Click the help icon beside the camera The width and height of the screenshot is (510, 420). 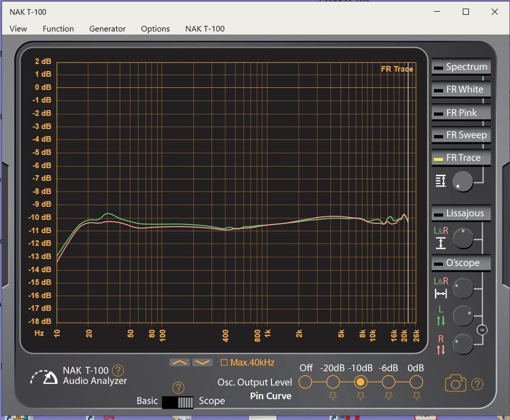(x=477, y=383)
